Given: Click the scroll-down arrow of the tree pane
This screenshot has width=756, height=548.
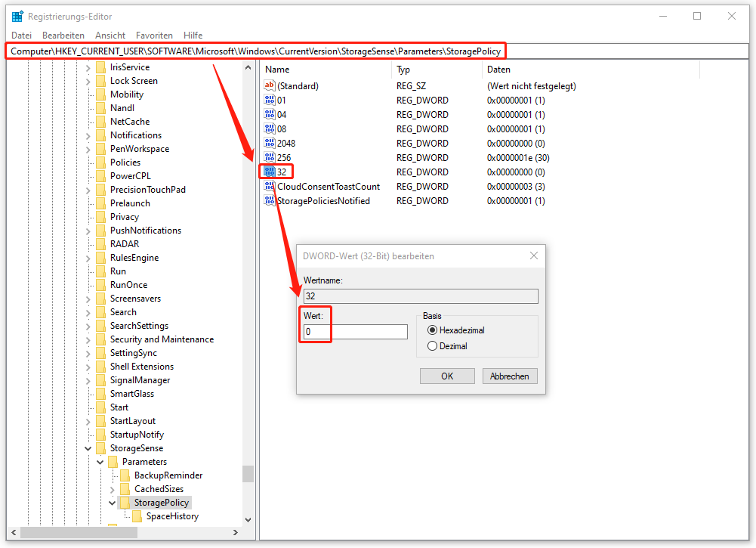Looking at the screenshot, I should [248, 519].
